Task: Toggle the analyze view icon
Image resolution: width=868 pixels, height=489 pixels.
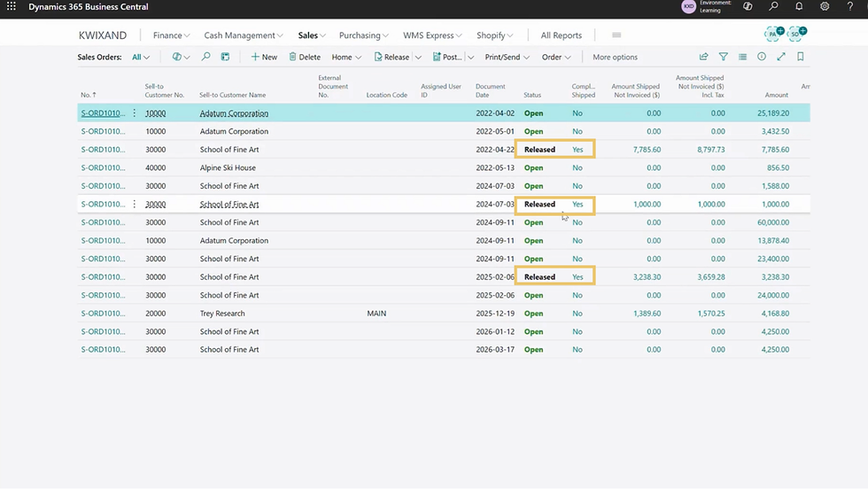Action: [225, 57]
